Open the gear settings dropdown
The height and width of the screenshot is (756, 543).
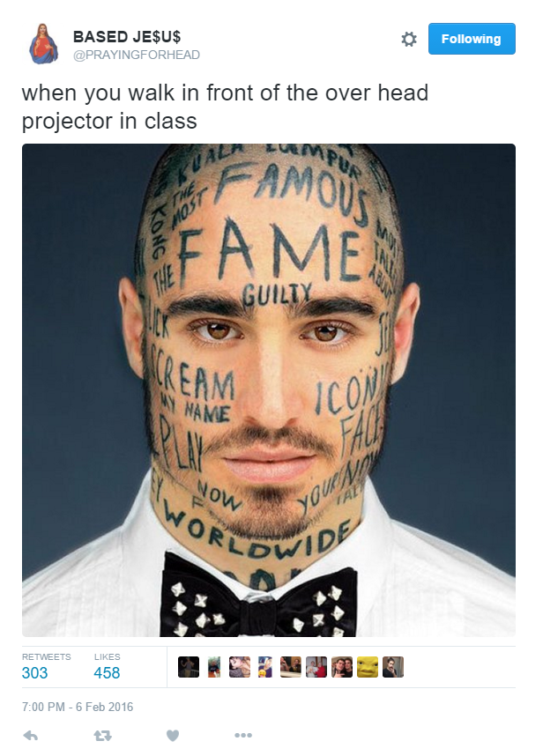coord(409,39)
